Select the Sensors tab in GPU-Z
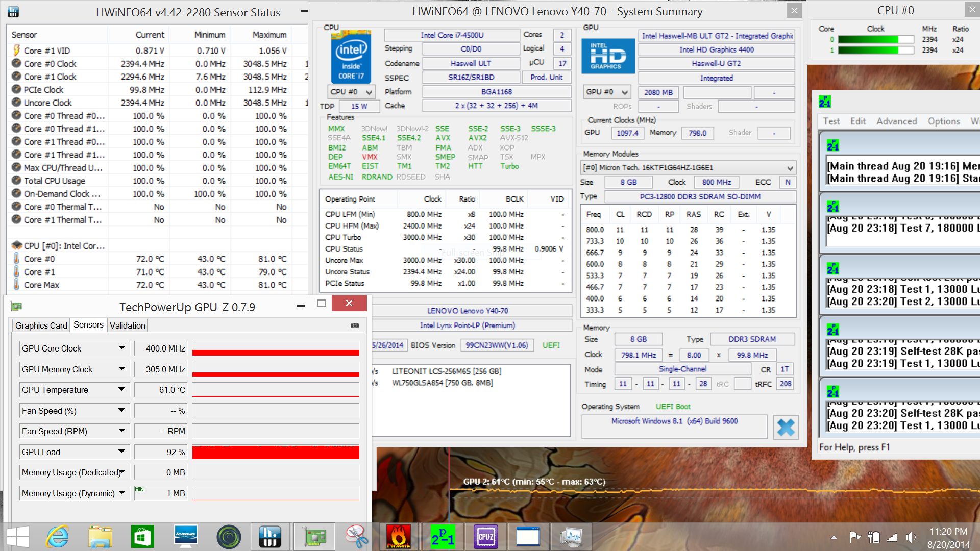This screenshot has height=551, width=980. point(88,325)
